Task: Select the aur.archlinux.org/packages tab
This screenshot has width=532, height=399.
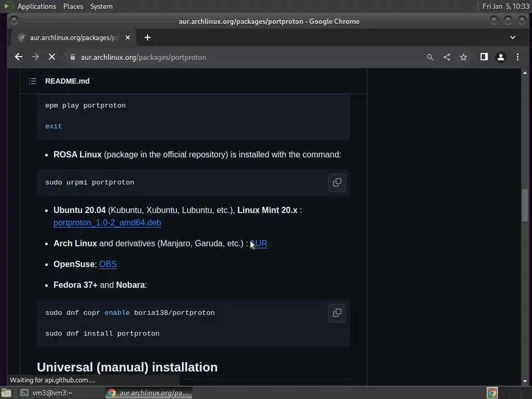Action: [74, 37]
